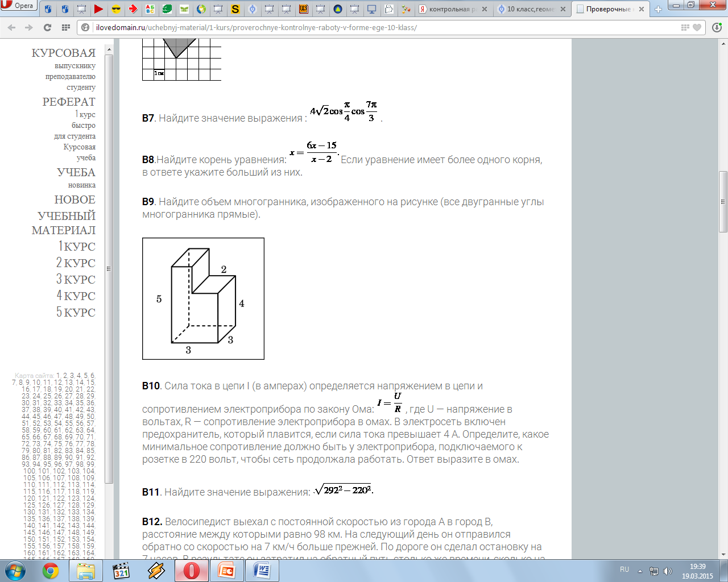The image size is (728, 582).
Task: Open pinned tab with green leaf icon
Action: [184, 9]
